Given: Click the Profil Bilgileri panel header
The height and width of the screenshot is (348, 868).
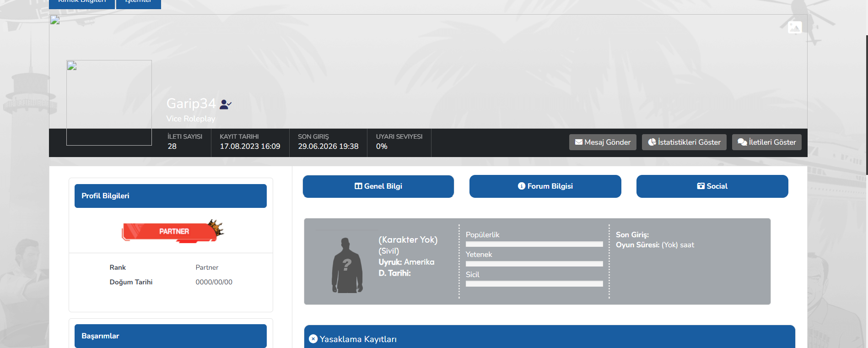Looking at the screenshot, I should click(171, 196).
